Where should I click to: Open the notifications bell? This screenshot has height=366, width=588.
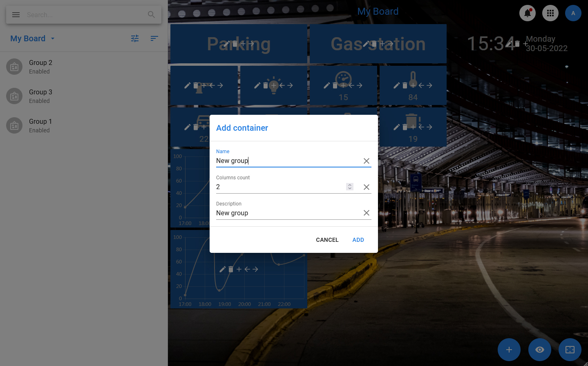click(527, 13)
